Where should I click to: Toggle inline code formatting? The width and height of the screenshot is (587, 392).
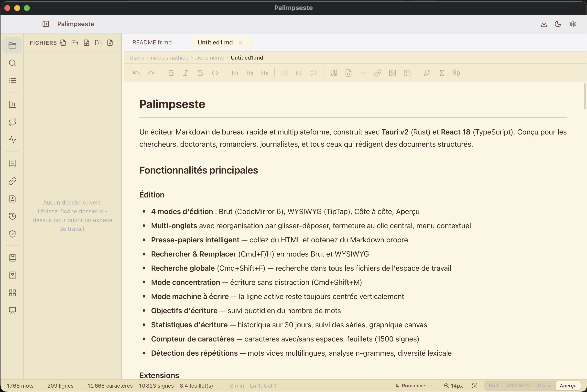[215, 73]
